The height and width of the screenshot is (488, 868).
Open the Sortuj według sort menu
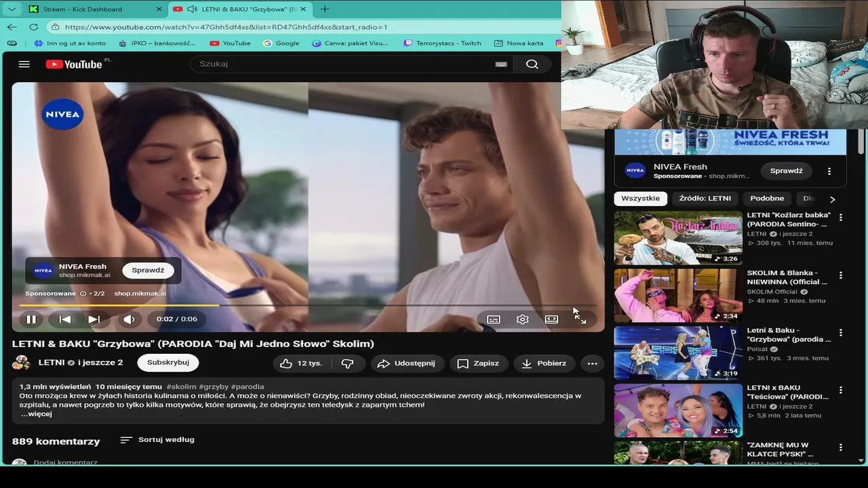(157, 440)
